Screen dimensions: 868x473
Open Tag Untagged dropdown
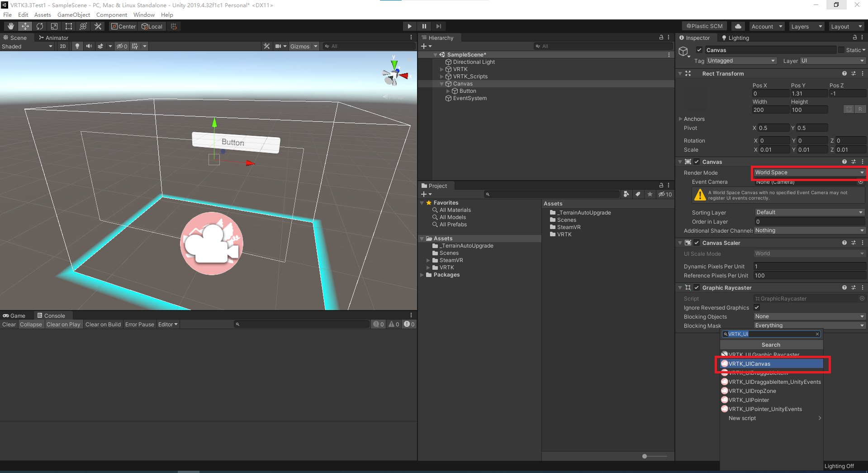coord(741,61)
